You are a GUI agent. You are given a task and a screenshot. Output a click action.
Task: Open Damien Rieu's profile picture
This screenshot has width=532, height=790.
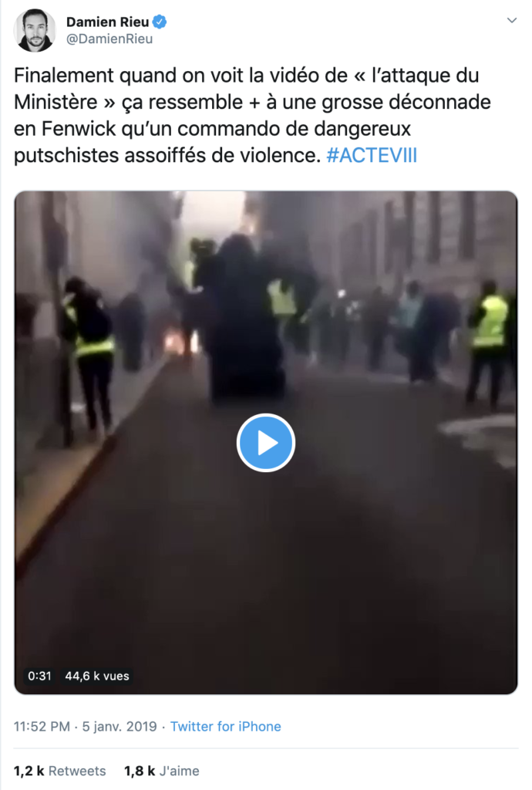point(35,30)
